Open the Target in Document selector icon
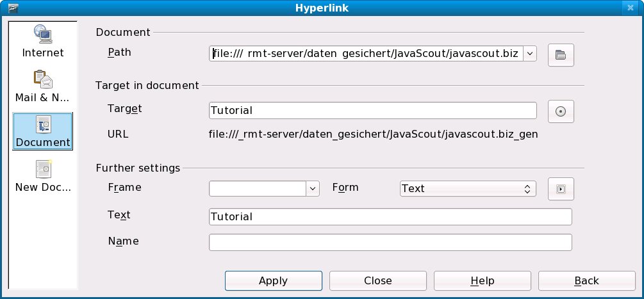 point(561,111)
